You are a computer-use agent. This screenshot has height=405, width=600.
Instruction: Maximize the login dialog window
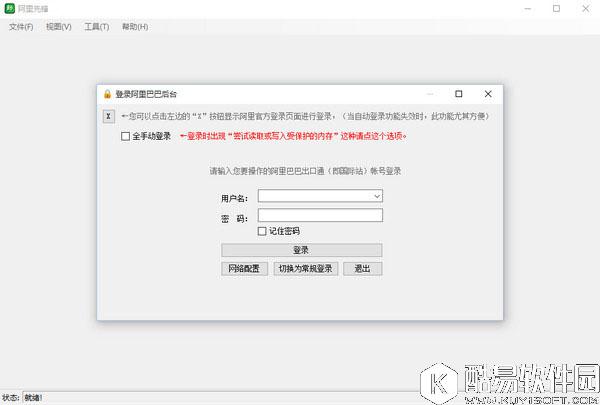[458, 94]
